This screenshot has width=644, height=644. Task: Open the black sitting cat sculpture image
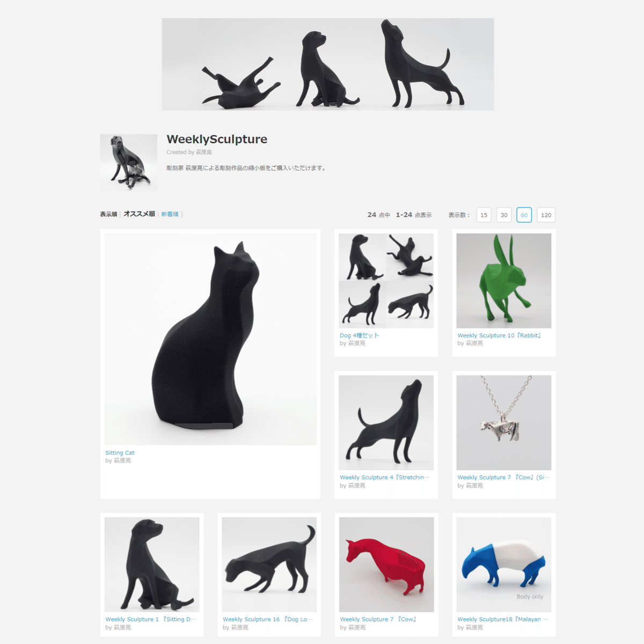[x=210, y=339]
